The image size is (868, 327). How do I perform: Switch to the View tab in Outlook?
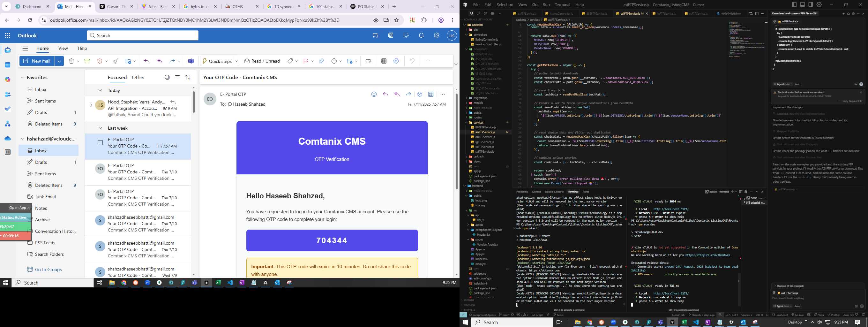tap(63, 49)
